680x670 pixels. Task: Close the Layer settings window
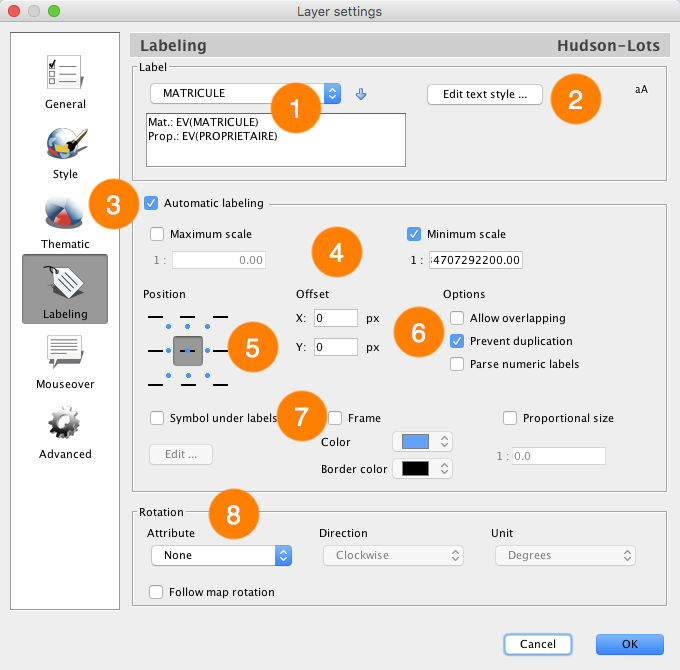coord(14,11)
